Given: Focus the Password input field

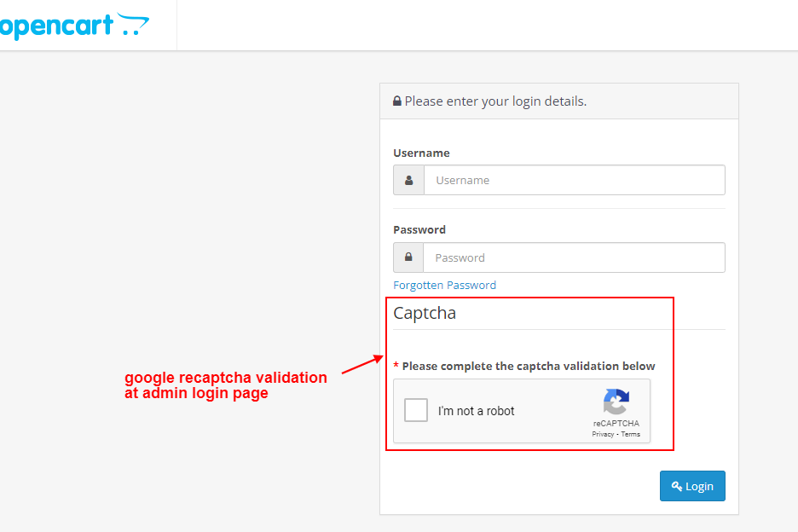Looking at the screenshot, I should click(574, 257).
